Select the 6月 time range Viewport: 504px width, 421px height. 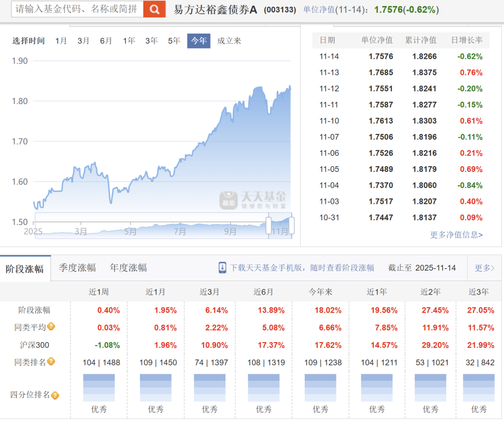(106, 41)
